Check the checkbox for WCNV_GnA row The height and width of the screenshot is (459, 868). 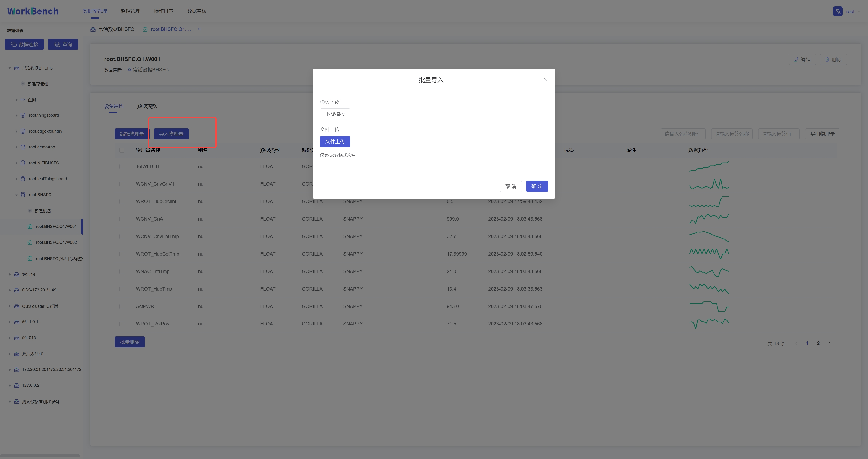coord(122,219)
